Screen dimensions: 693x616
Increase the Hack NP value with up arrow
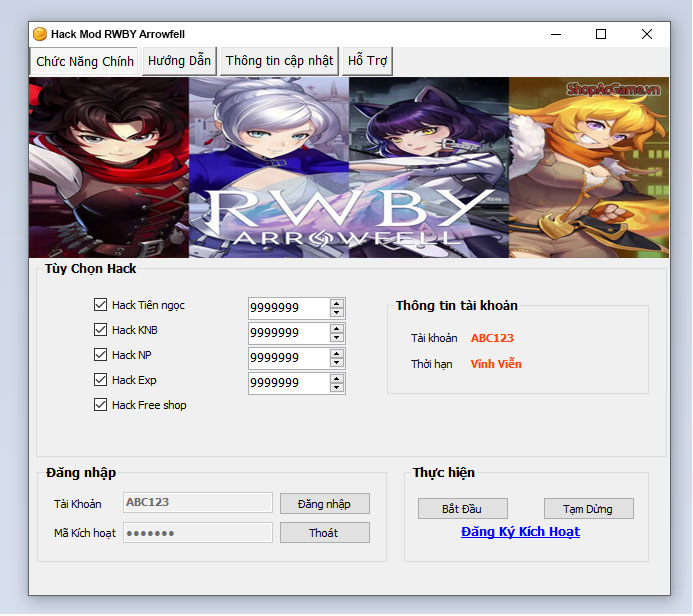tap(337, 354)
